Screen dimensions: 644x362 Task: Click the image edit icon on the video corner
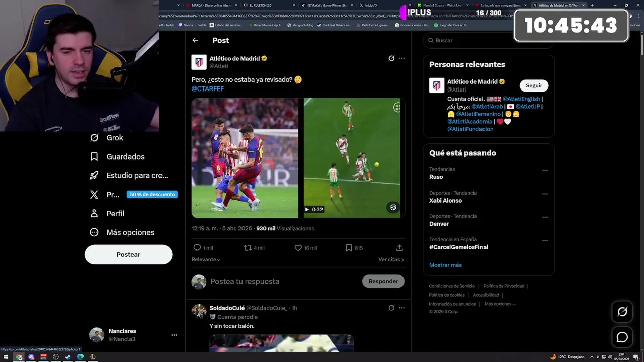393,207
